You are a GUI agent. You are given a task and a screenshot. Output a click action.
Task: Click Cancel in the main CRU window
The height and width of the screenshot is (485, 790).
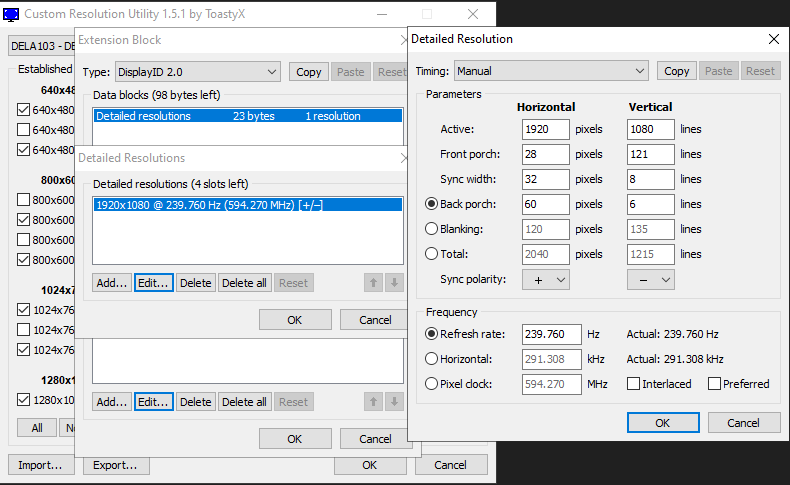click(x=451, y=465)
